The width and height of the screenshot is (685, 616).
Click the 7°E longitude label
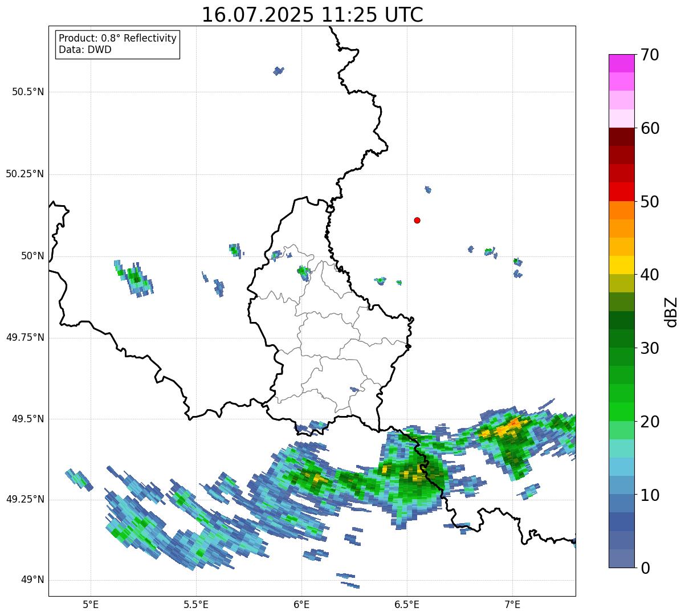pos(512,604)
